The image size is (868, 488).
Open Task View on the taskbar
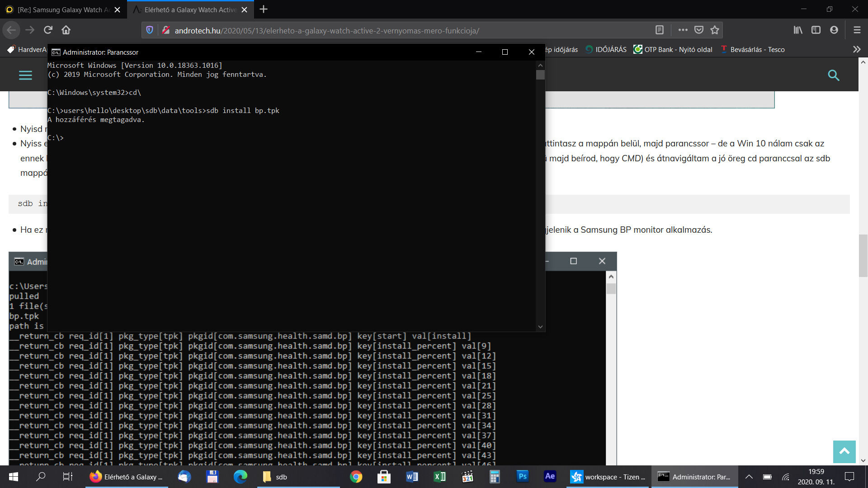tap(67, 477)
